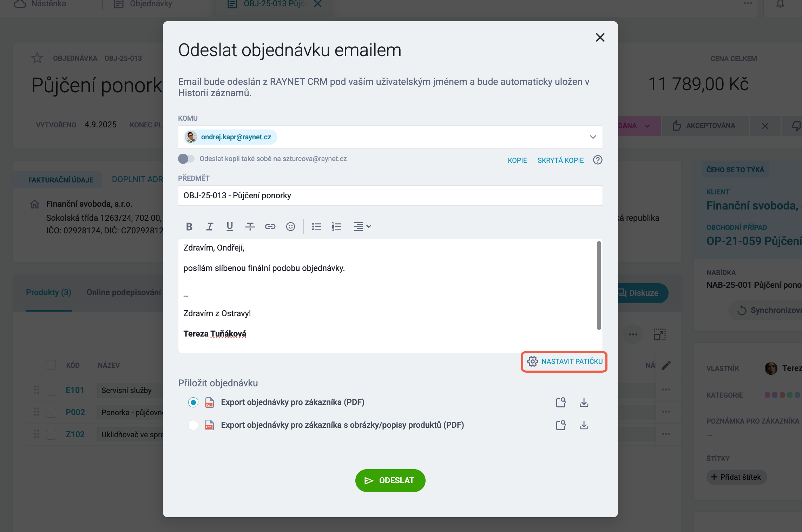The width and height of the screenshot is (802, 532).
Task: Choose export with product images and descriptions
Action: click(x=193, y=425)
